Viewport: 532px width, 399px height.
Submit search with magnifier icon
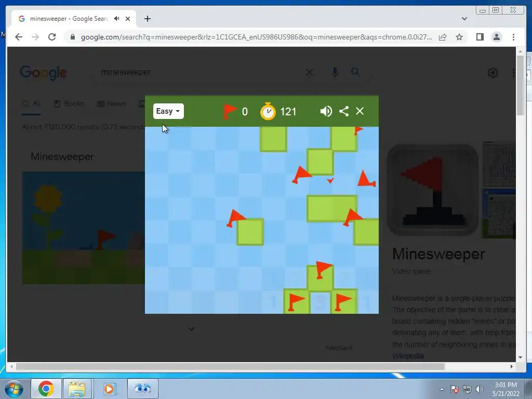click(x=355, y=72)
